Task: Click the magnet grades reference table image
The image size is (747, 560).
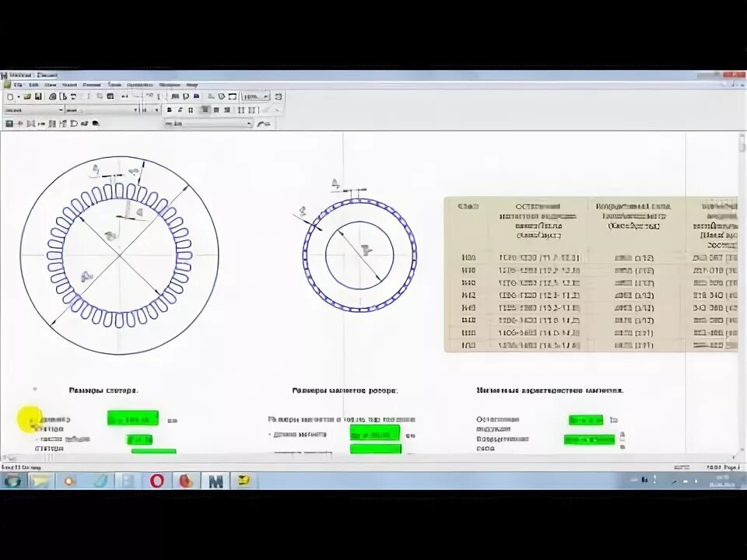Action: click(591, 275)
